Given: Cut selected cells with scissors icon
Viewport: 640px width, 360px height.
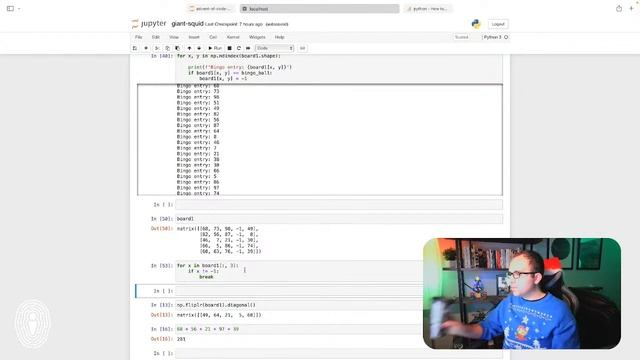Looking at the screenshot, I should [157, 48].
